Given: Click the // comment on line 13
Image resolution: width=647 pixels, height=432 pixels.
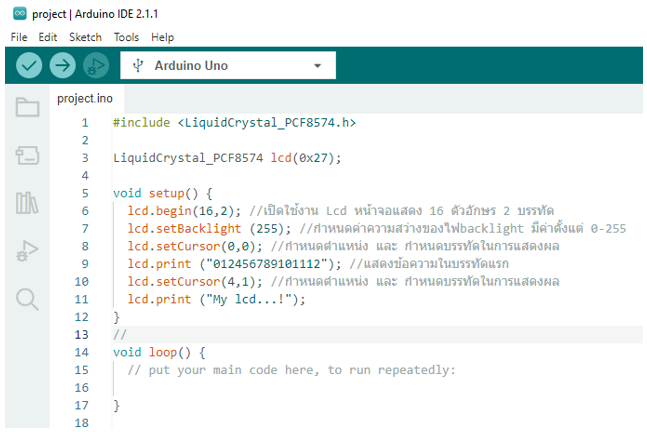Looking at the screenshot, I should tap(120, 334).
